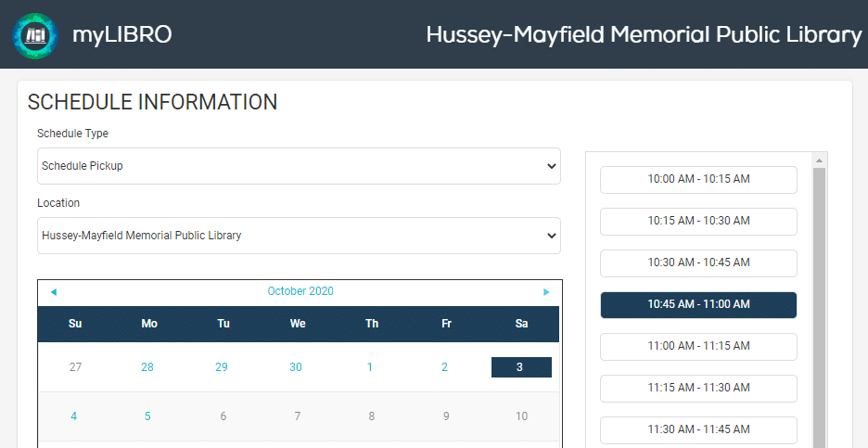Click disabled date 6

point(223,416)
